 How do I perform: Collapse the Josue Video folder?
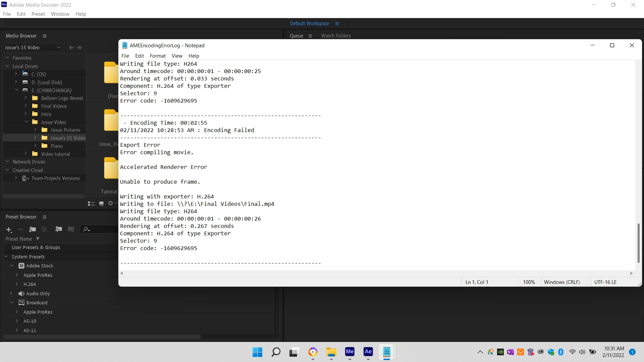point(26,122)
